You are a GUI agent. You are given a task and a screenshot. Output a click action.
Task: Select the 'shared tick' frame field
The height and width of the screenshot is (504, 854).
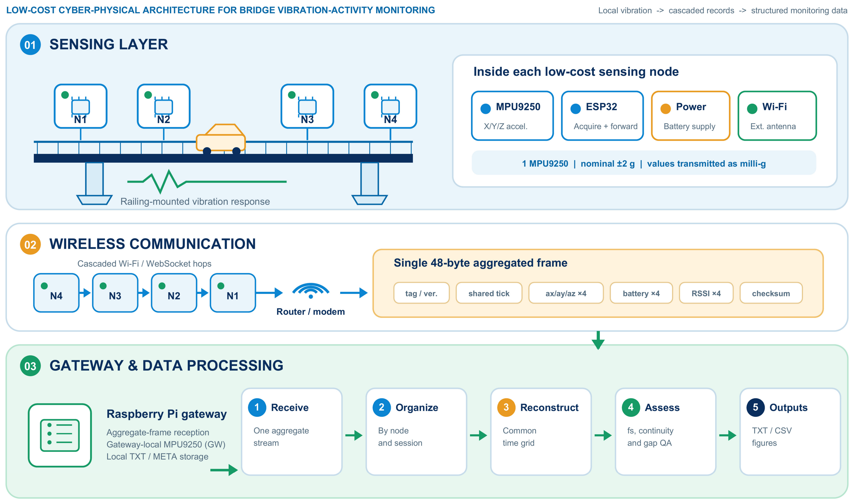click(489, 293)
